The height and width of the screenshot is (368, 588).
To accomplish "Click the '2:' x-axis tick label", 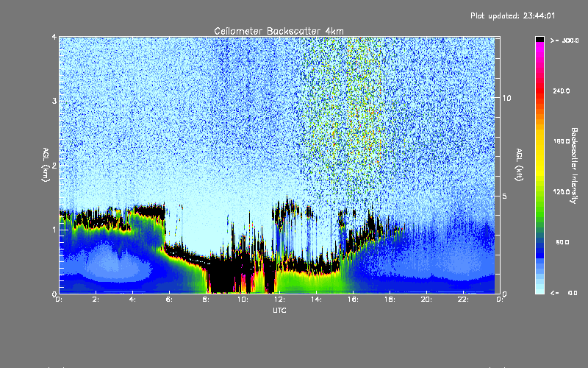I will (x=96, y=300).
